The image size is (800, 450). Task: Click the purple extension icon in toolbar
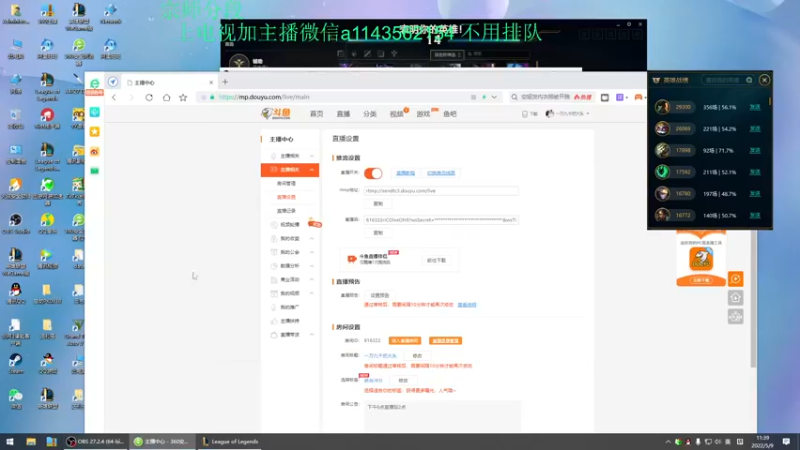click(620, 97)
